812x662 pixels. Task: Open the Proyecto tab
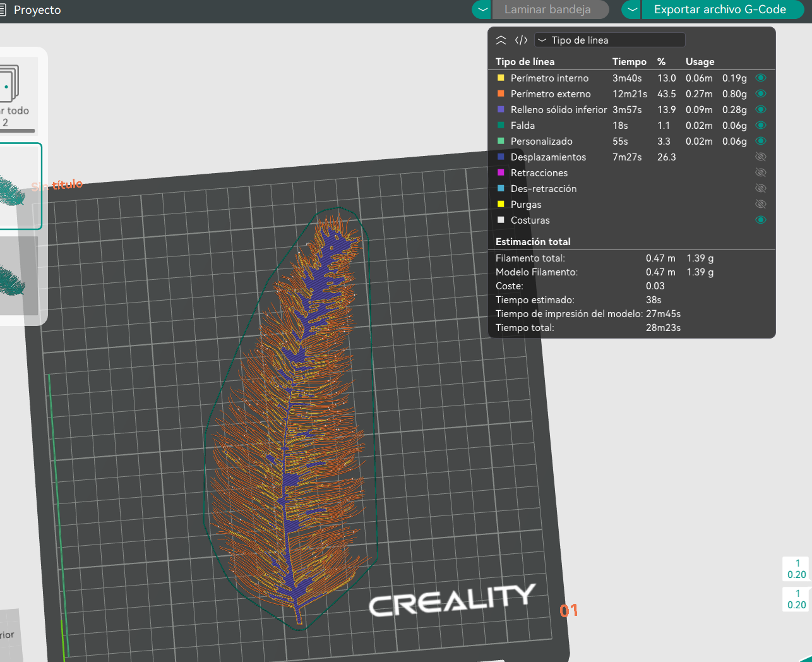(37, 10)
